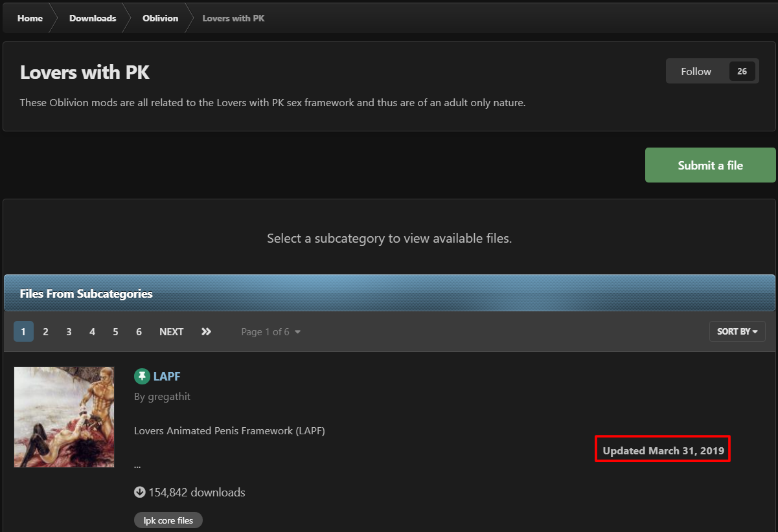Click the download arrow icon beside 154,842
This screenshot has width=778, height=532.
(x=139, y=492)
